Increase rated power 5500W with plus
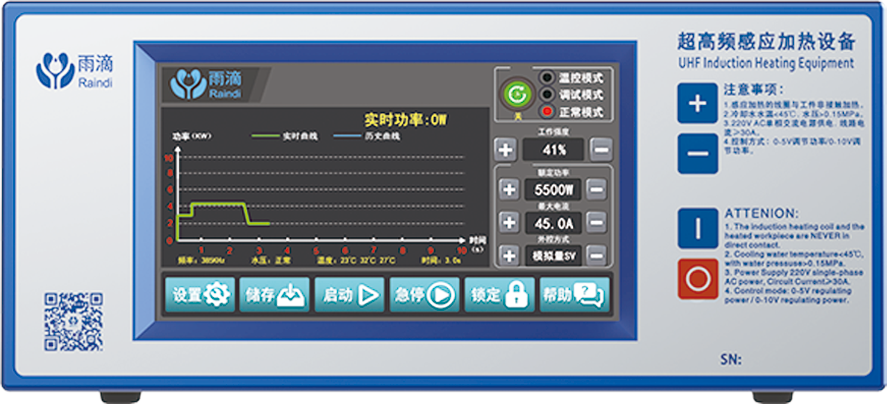The height and width of the screenshot is (404, 887). point(509,189)
